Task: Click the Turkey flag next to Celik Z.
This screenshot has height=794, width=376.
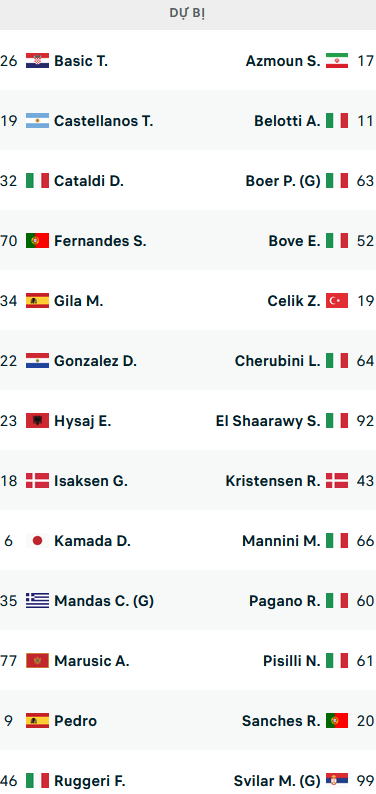Action: point(337,301)
